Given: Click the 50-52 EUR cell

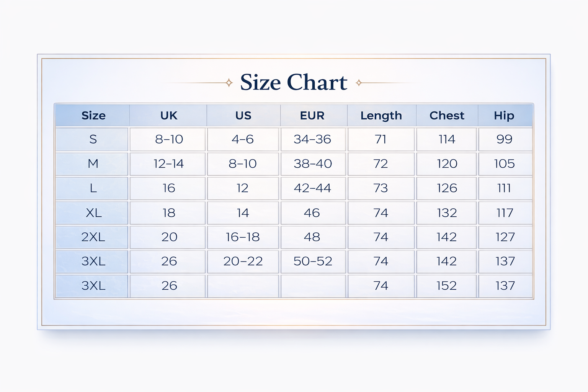Looking at the screenshot, I should click(x=313, y=261).
